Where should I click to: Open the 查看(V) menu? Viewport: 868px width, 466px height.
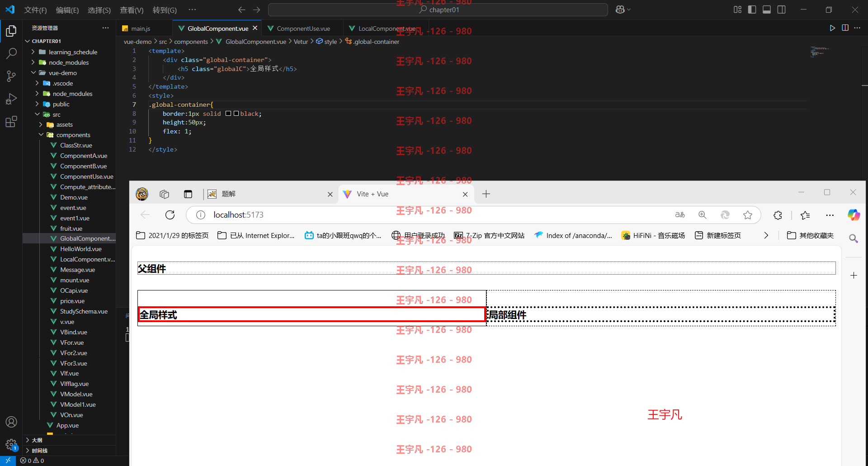click(x=132, y=10)
